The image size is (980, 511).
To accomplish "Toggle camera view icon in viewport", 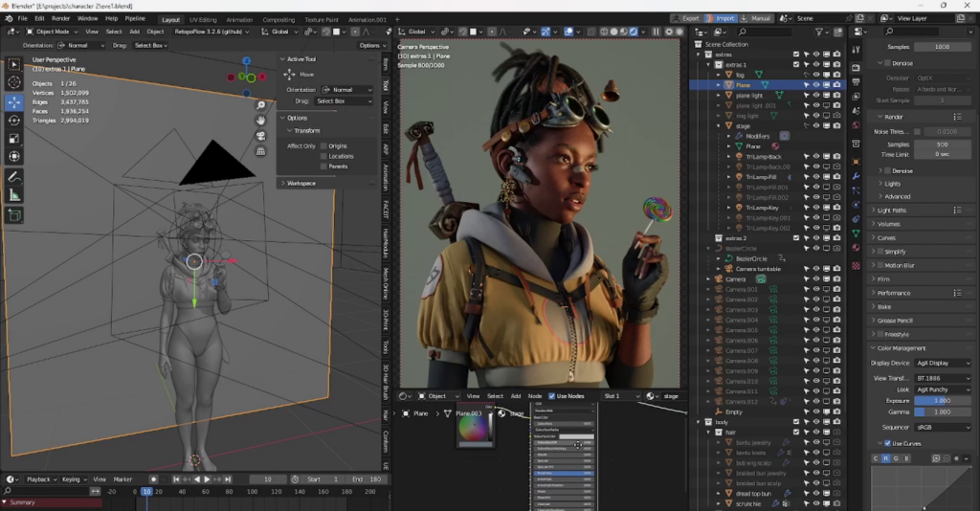I will pos(260,136).
